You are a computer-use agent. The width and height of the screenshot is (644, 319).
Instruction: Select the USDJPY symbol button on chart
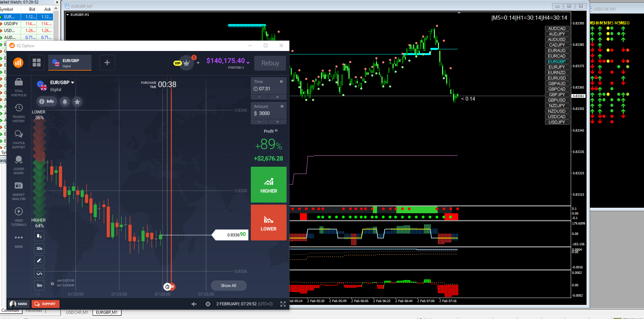point(557,122)
